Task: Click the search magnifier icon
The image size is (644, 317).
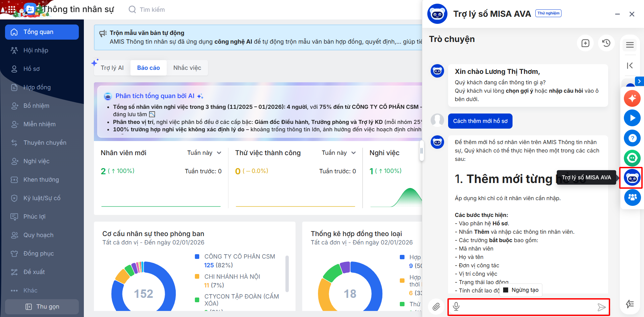Action: pos(132,9)
